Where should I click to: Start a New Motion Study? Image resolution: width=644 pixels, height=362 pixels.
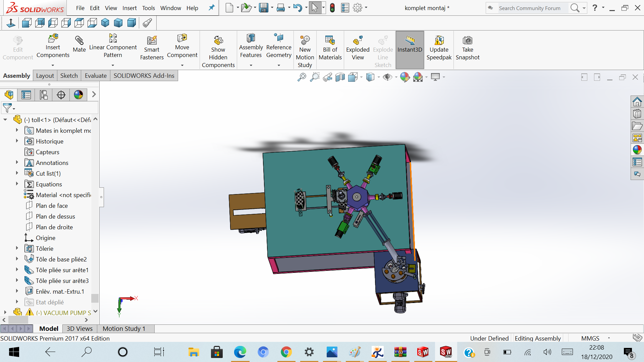pyautogui.click(x=305, y=51)
